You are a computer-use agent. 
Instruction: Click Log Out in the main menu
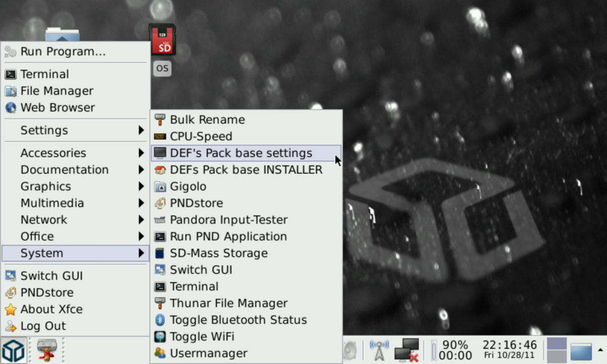(43, 326)
